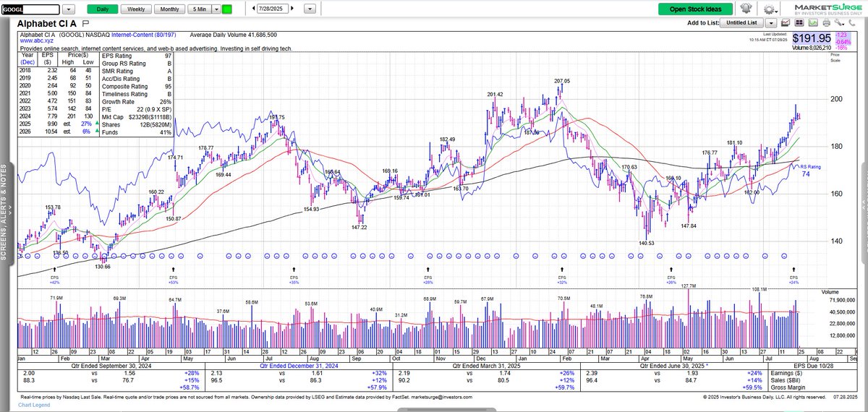The height and width of the screenshot is (412, 868).
Task: Click Open Stock Ideas button
Action: (695, 9)
